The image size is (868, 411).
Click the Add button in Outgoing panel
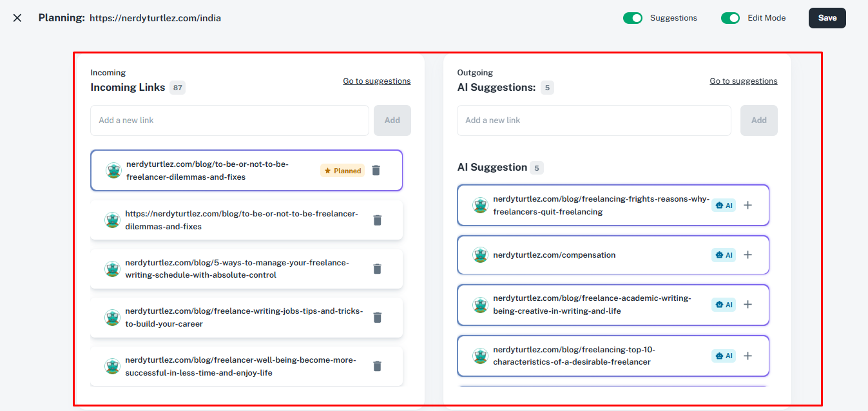[x=759, y=120]
